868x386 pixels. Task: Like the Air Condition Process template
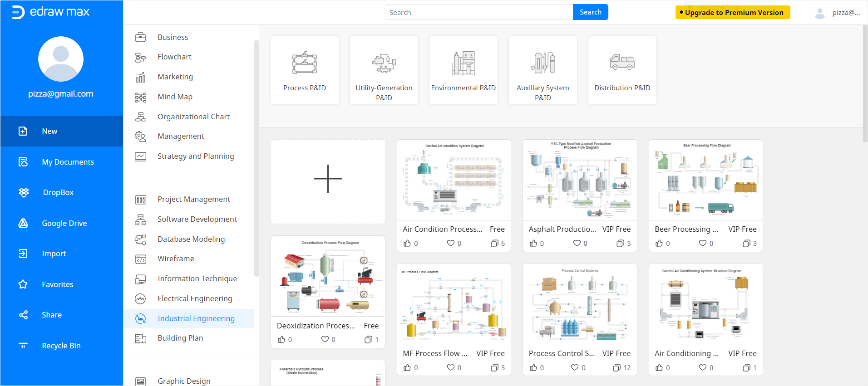407,244
